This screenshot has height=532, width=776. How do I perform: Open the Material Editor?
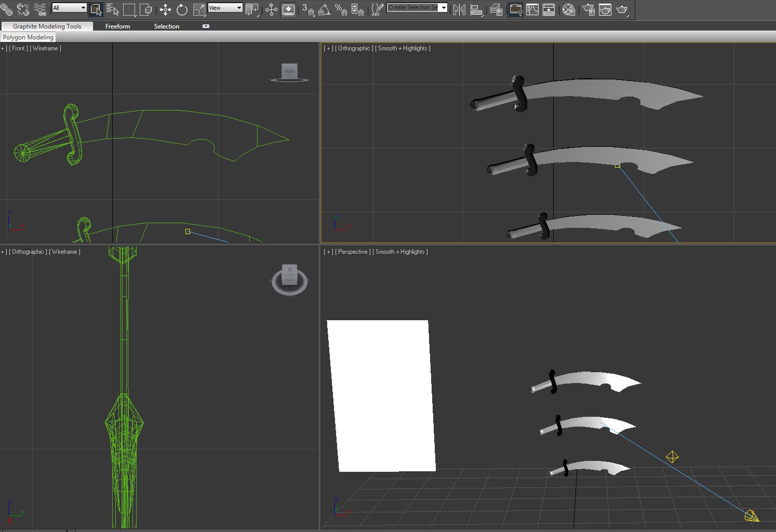(x=569, y=9)
